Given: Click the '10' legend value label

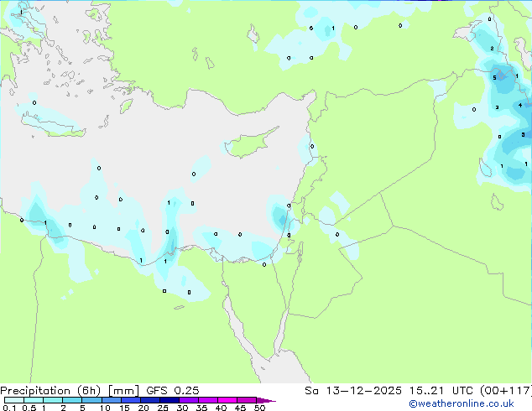Looking at the screenshot, I should point(105,408).
